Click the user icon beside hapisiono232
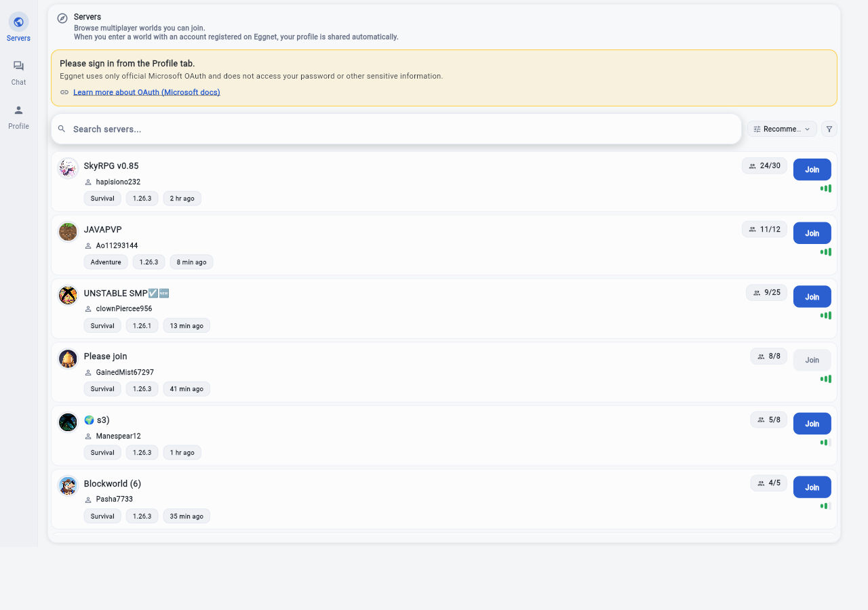Screen dimensions: 868x610 click(88, 182)
